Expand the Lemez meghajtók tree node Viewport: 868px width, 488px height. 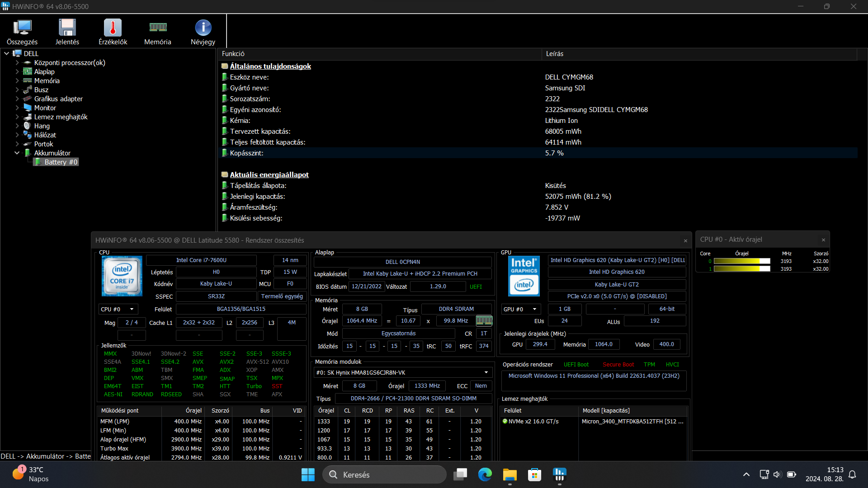(17, 117)
